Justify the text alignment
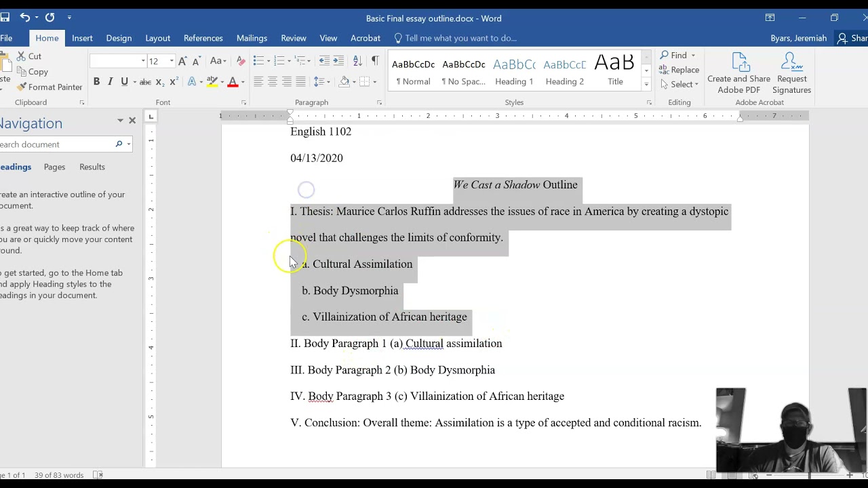This screenshot has height=488, width=868. 300,82
